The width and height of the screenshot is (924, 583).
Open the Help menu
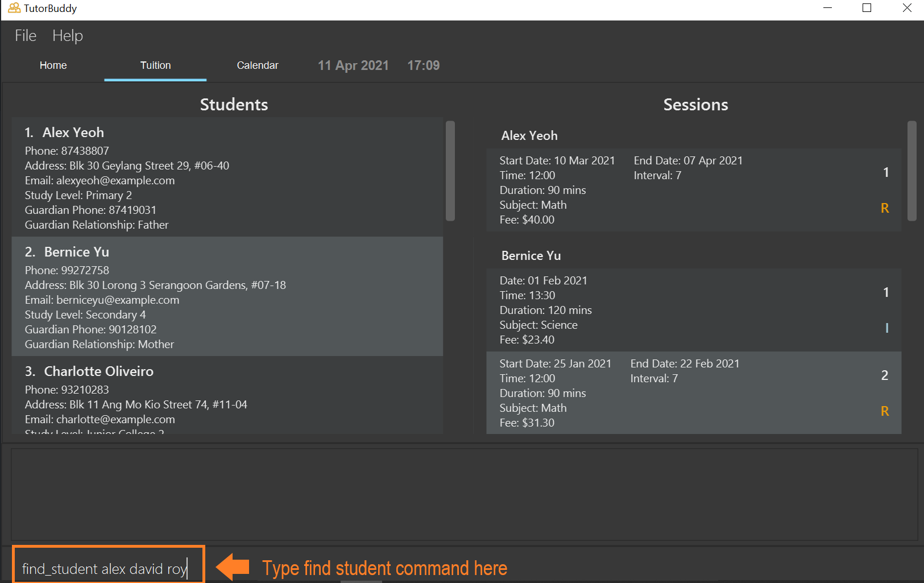coord(68,36)
